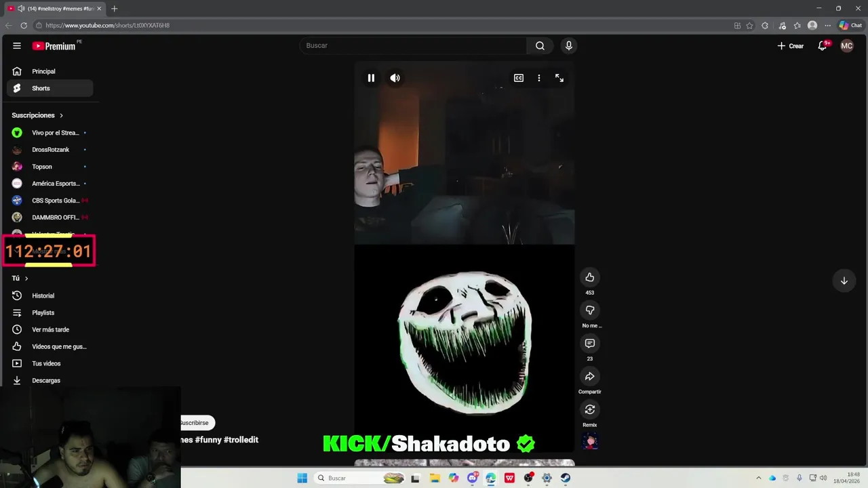Open DrossRotzank subscription
This screenshot has width=868, height=488.
pos(50,150)
